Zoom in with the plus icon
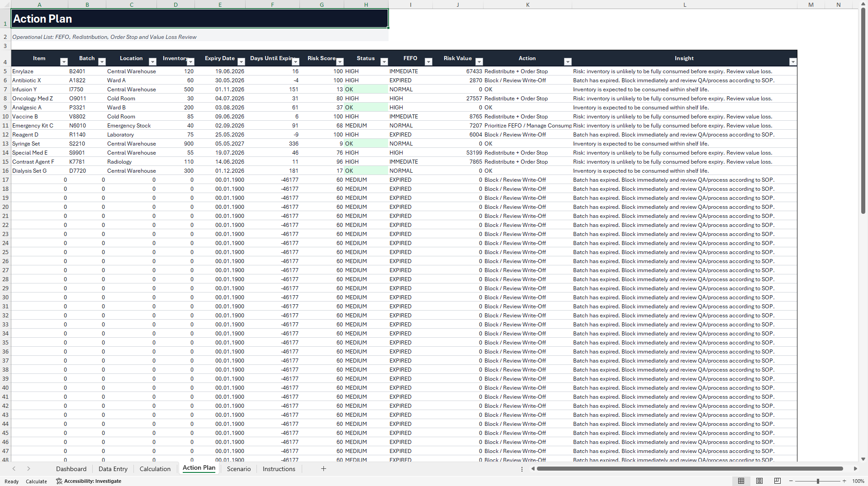The image size is (868, 486). 844,481
